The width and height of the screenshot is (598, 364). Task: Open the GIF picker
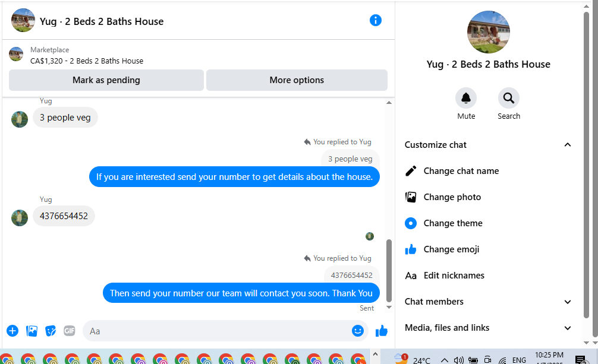click(70, 331)
